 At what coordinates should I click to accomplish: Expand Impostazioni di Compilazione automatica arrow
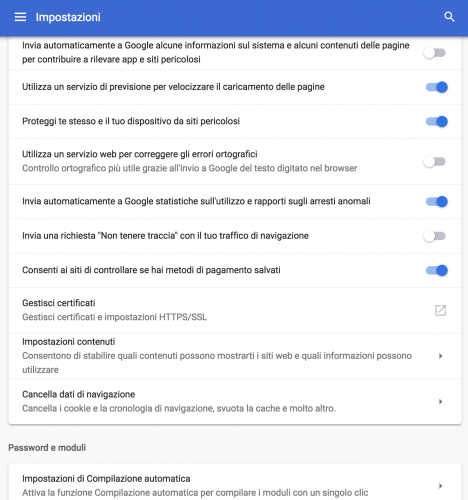tap(440, 486)
